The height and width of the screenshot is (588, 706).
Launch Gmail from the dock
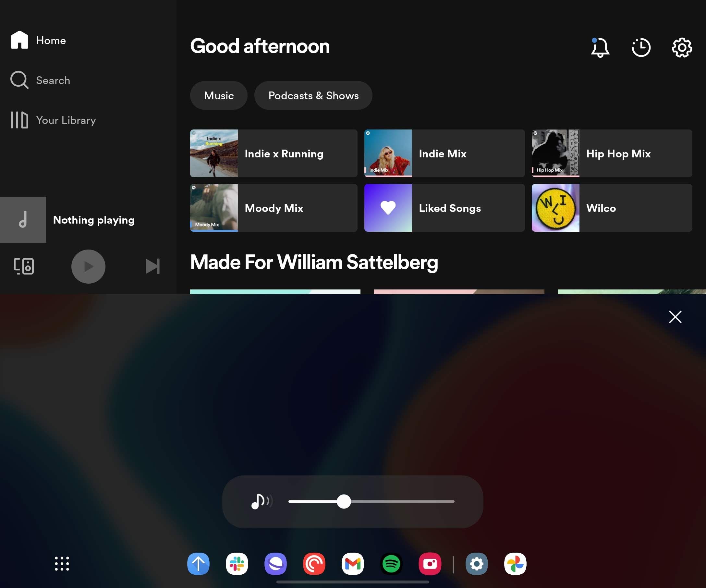coord(353,564)
